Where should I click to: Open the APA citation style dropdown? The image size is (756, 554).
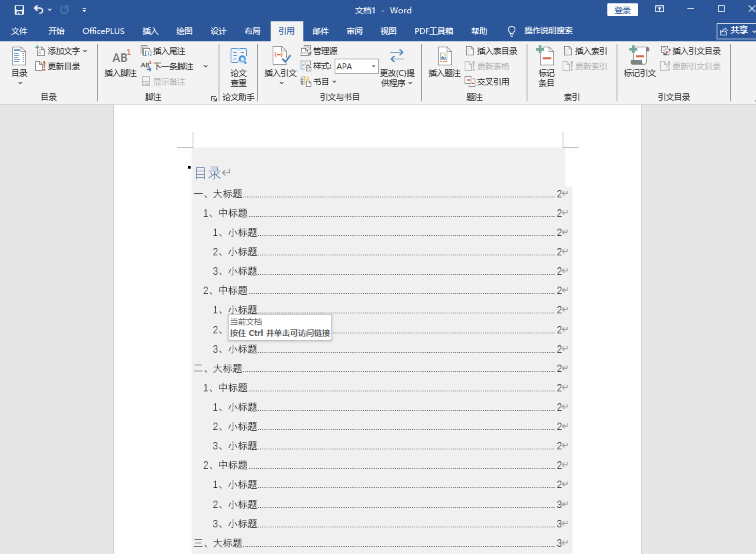tap(373, 66)
